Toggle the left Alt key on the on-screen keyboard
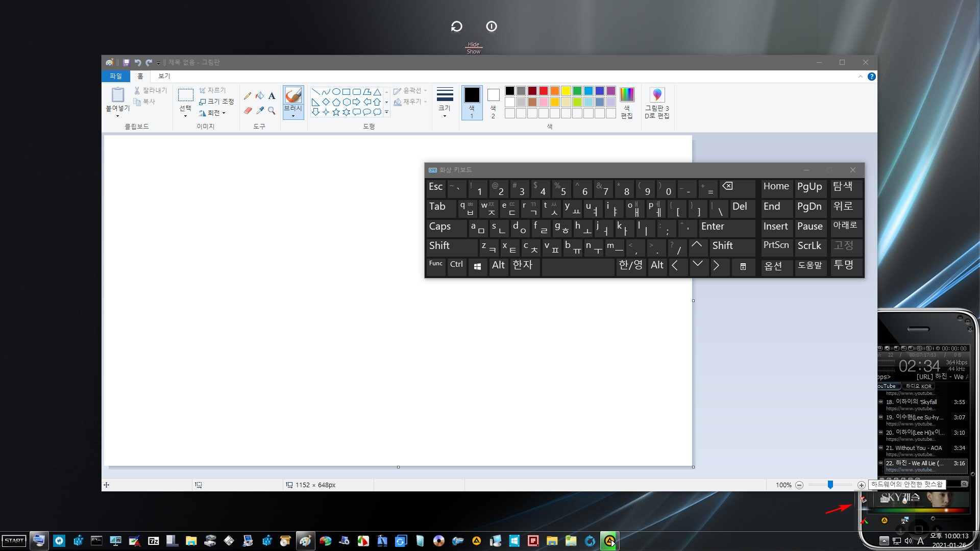The height and width of the screenshot is (551, 980). 499,266
